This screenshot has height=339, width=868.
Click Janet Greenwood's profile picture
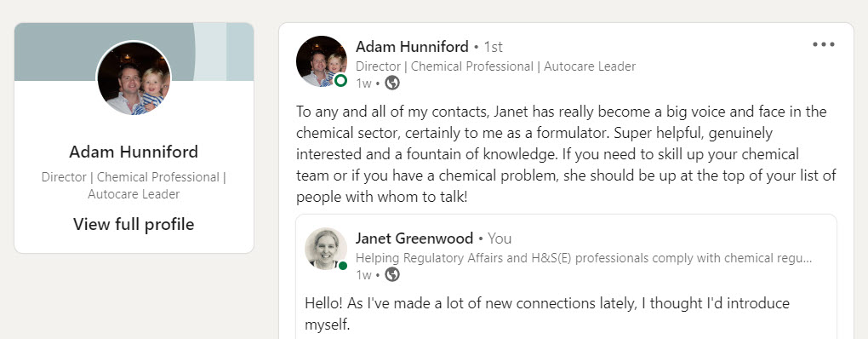pos(325,249)
